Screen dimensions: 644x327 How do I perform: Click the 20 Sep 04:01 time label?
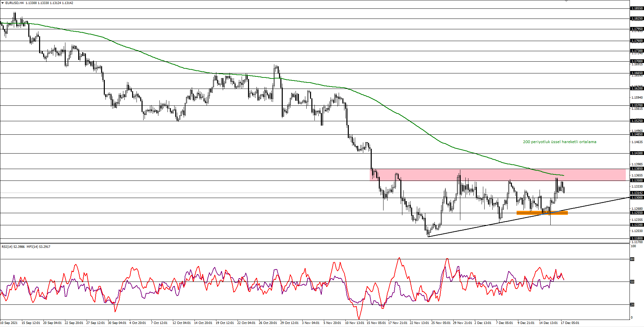[x=52, y=323]
